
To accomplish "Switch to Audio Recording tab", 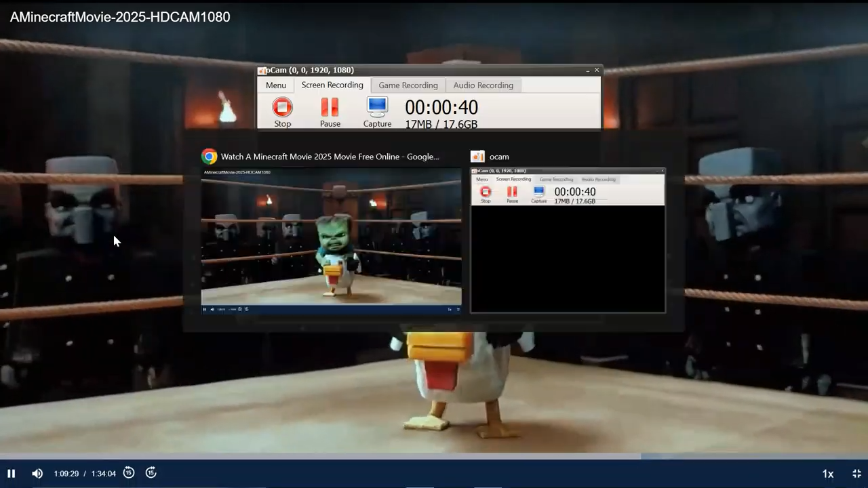I will (484, 85).
